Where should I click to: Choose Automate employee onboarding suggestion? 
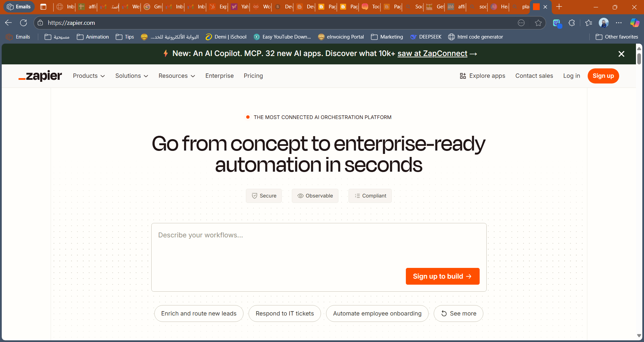(x=377, y=313)
